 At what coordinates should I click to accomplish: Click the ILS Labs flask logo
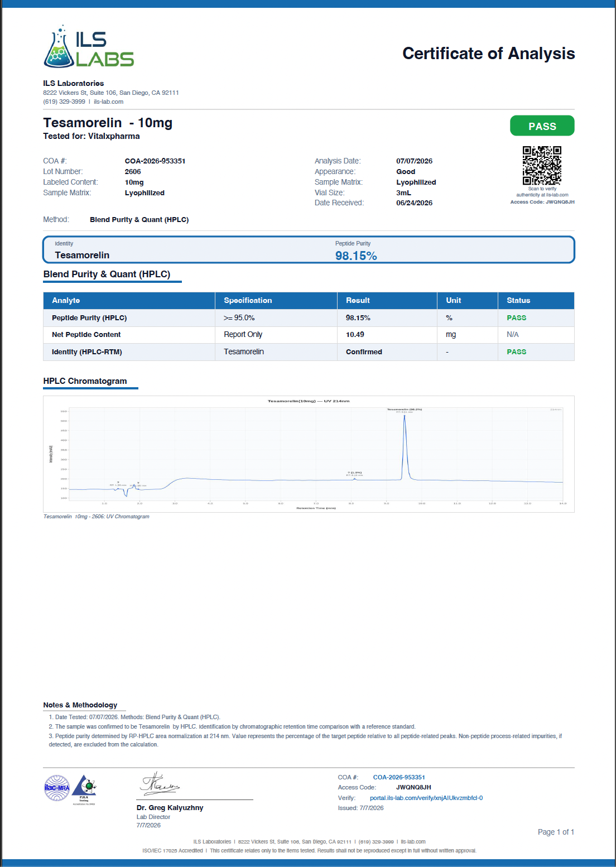click(89, 46)
